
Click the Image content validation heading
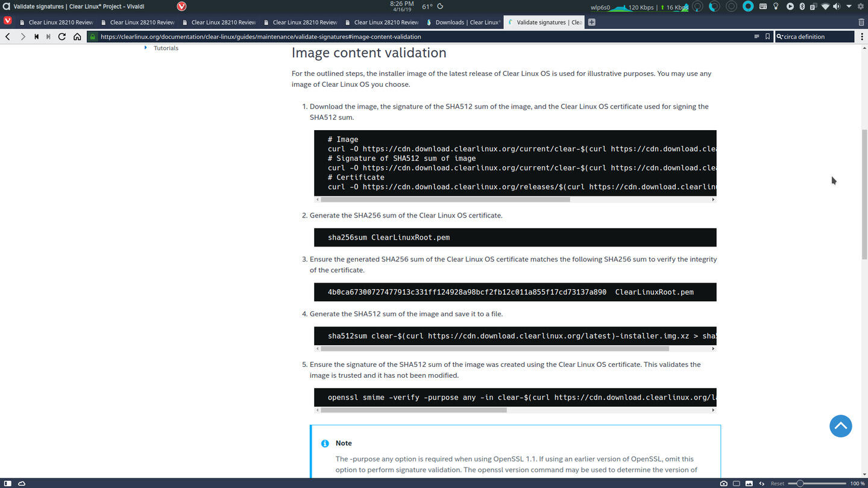click(369, 52)
